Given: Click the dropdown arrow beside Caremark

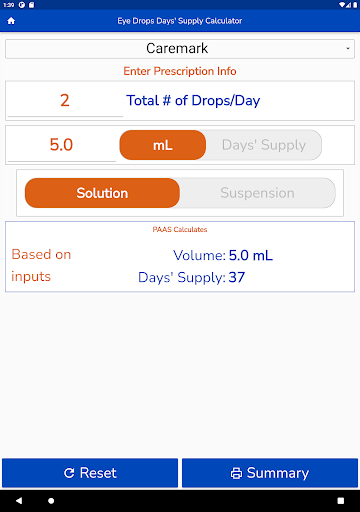Looking at the screenshot, I should (348, 49).
